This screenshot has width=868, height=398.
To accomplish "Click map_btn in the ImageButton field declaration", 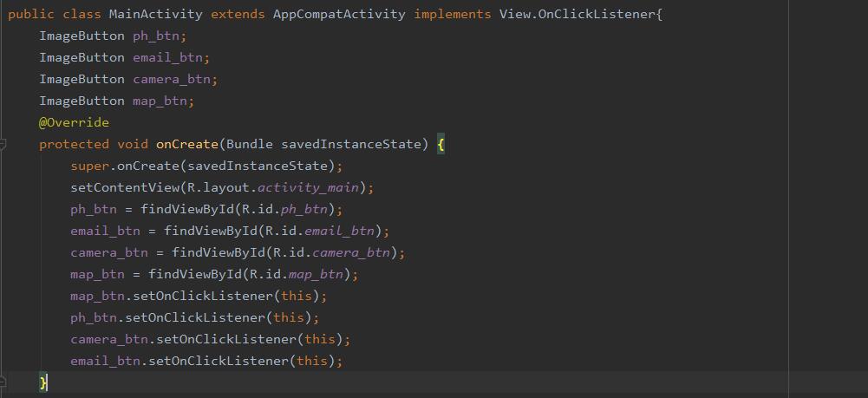I will point(160,101).
